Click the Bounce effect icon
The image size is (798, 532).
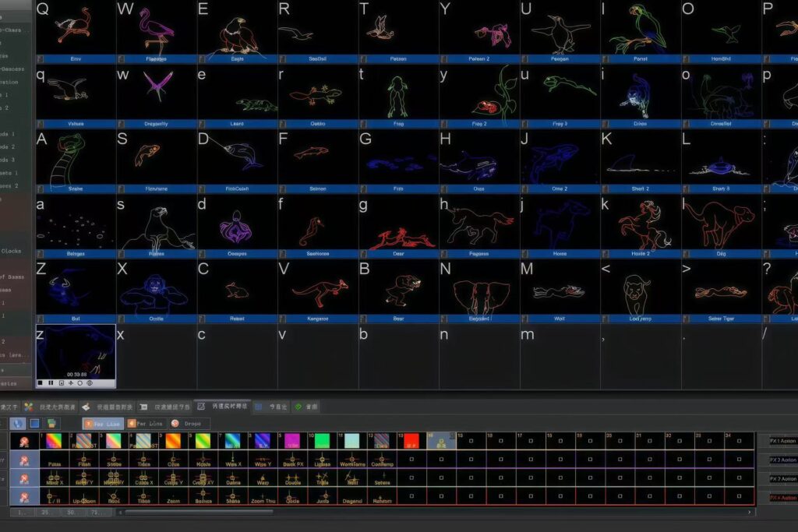(x=203, y=496)
